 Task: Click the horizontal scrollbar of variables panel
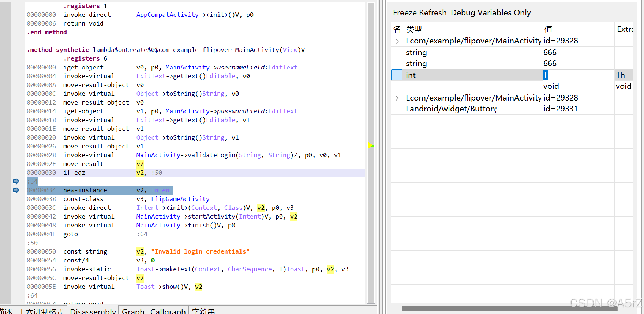coord(510,309)
